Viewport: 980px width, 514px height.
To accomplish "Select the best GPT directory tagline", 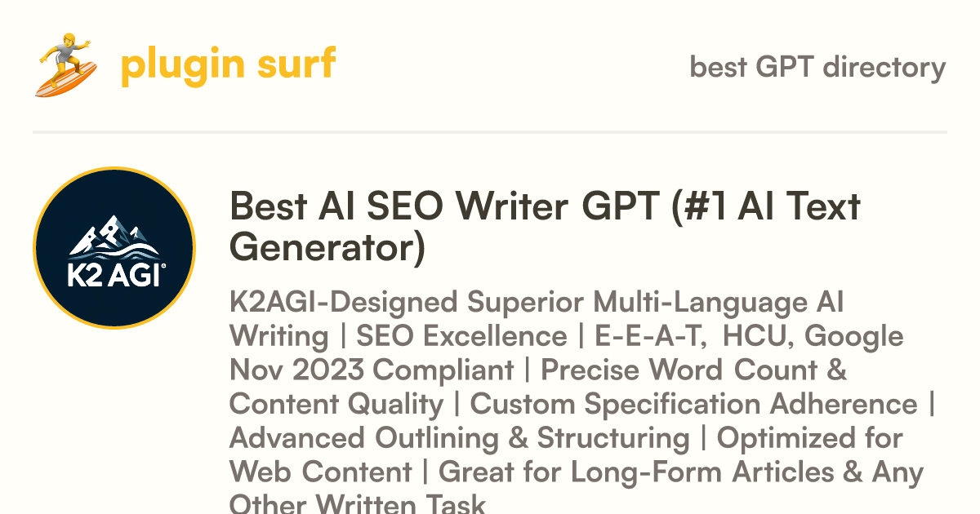I will click(x=817, y=67).
